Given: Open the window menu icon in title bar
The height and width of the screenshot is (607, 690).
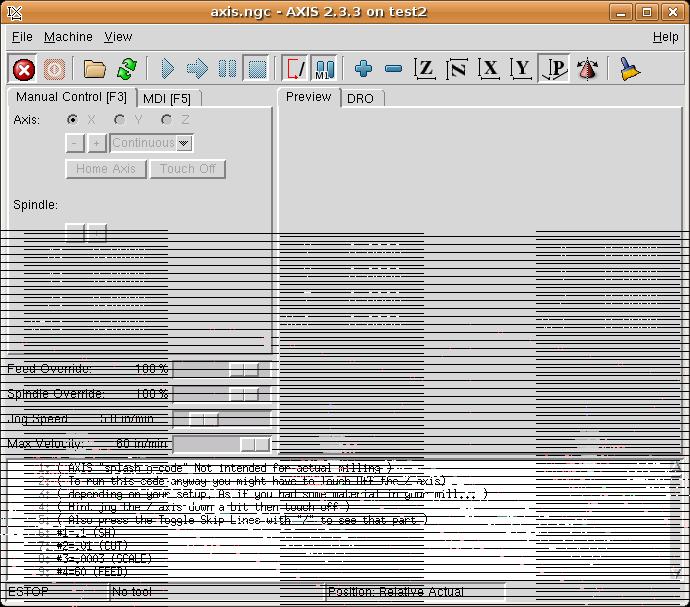Looking at the screenshot, I should [15, 13].
